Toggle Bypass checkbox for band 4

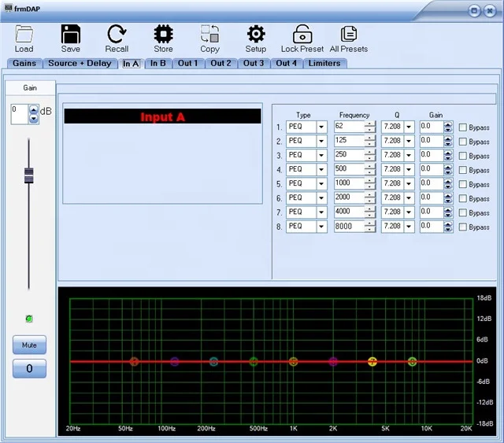pyautogui.click(x=463, y=170)
